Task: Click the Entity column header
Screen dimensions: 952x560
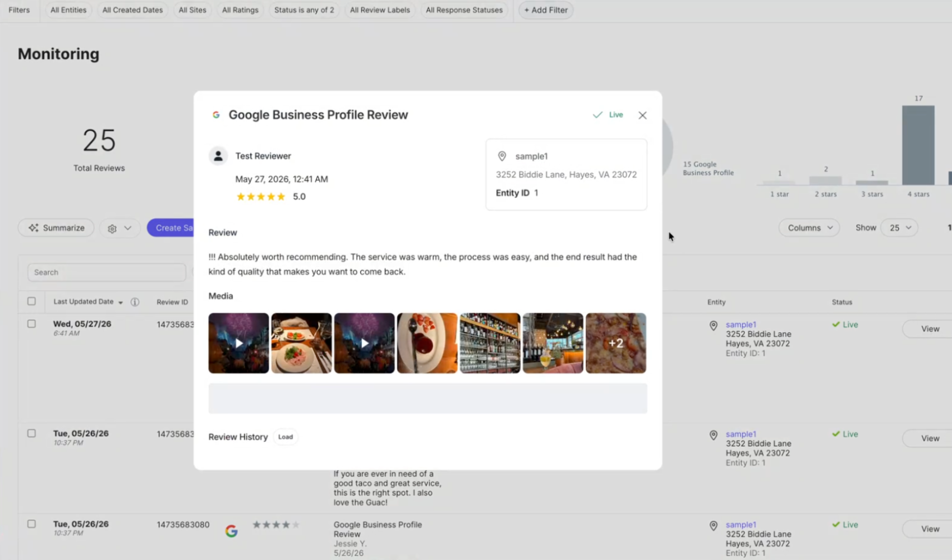Action: (716, 302)
